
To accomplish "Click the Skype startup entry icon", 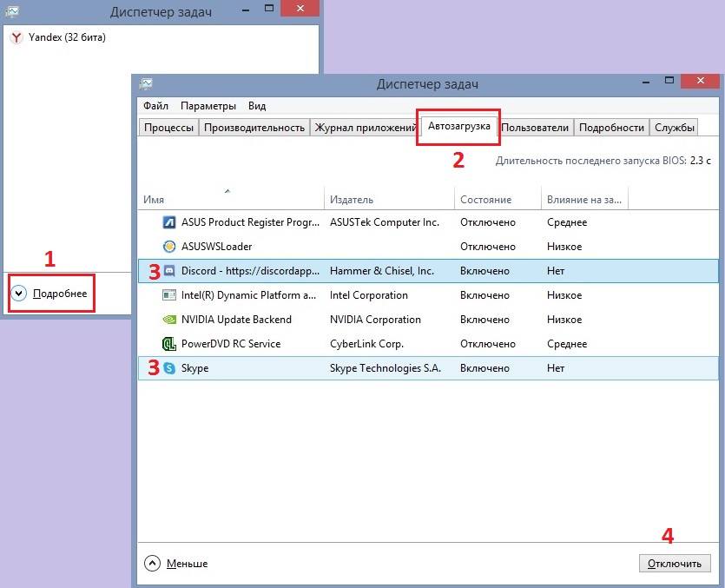I will pos(169,368).
